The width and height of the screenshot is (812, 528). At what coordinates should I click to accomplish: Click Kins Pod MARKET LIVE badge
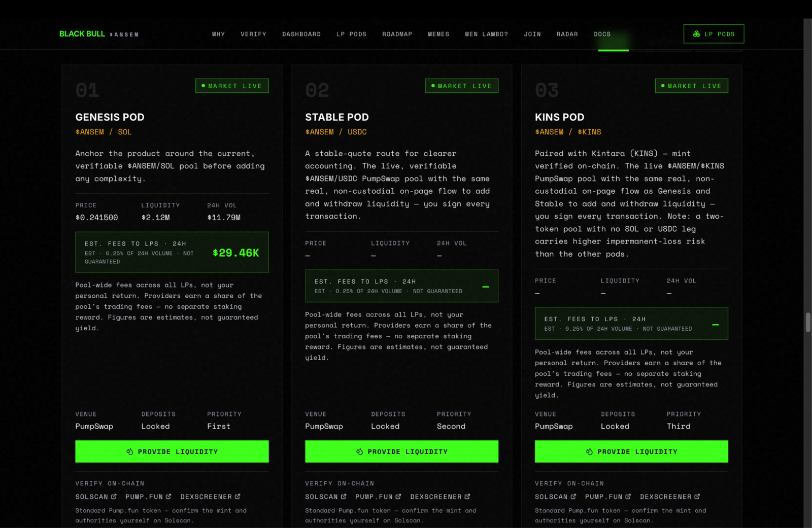pyautogui.click(x=692, y=86)
